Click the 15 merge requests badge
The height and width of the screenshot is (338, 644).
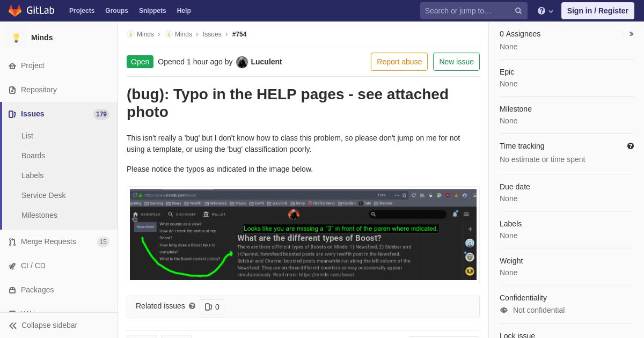pyautogui.click(x=103, y=242)
